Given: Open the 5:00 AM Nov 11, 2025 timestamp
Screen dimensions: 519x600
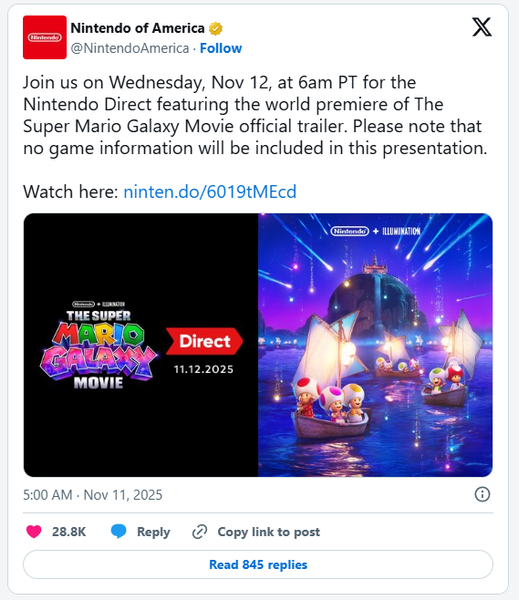Looking at the screenshot, I should click(x=93, y=495).
